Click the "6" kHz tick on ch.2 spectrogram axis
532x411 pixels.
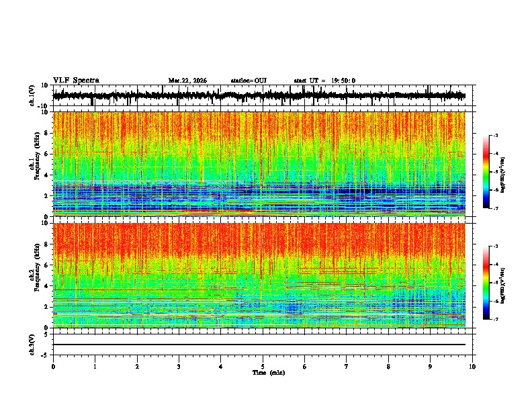(46, 265)
